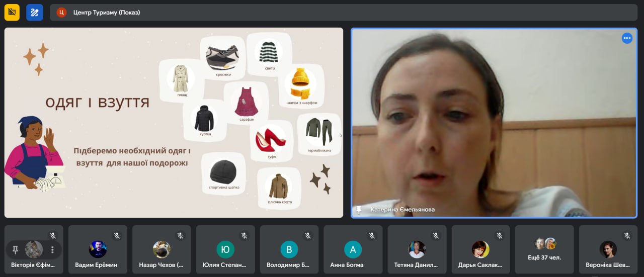Image resolution: width=644 pixels, height=277 pixels.
Task: Click the red 'Ц' presenter avatar
Action: 61,13
